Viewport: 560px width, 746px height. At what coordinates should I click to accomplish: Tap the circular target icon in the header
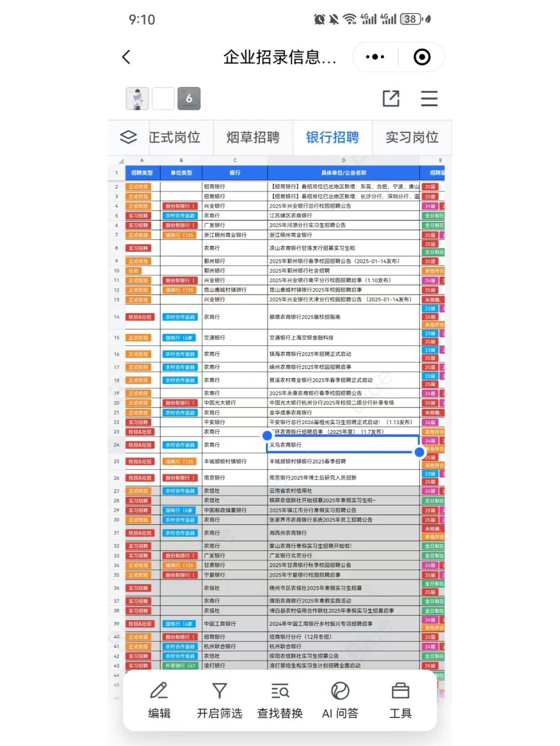tap(422, 57)
